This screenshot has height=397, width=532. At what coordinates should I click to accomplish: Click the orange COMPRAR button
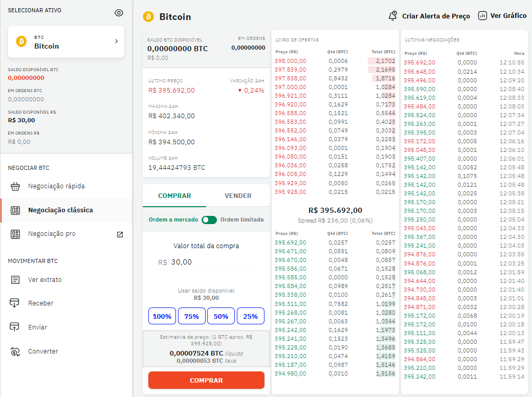pos(206,380)
